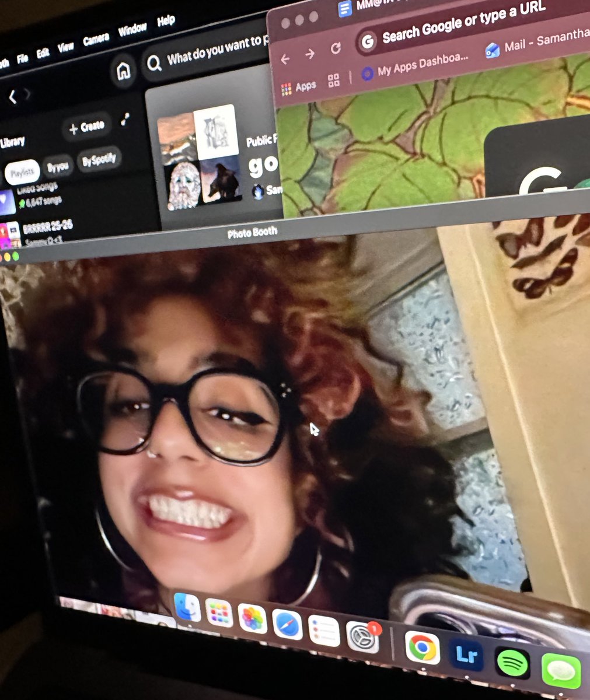Open Reminders from the Dock
This screenshot has width=590, height=700.
click(324, 631)
